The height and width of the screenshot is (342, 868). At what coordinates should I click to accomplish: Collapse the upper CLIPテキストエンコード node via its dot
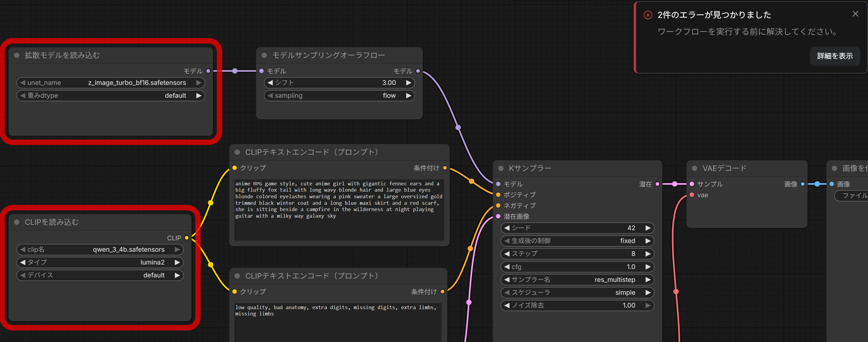tap(237, 152)
